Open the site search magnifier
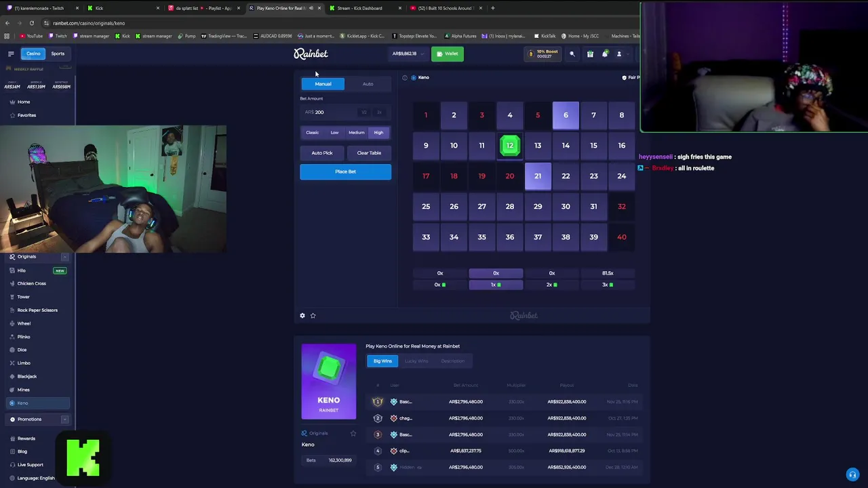The image size is (868, 488). [572, 54]
